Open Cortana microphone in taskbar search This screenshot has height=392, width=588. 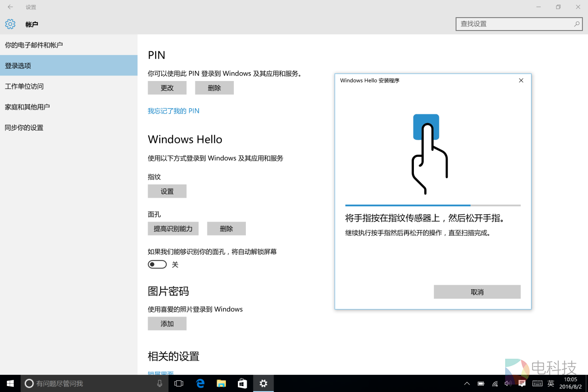click(159, 383)
